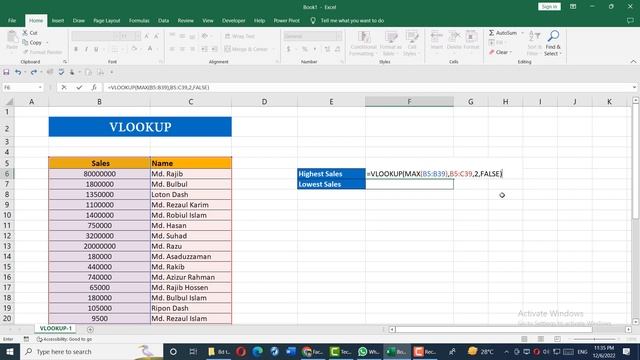Select the VLOOKUP-1 sheet tab
Screen dimensions: 640x360
(x=56, y=329)
